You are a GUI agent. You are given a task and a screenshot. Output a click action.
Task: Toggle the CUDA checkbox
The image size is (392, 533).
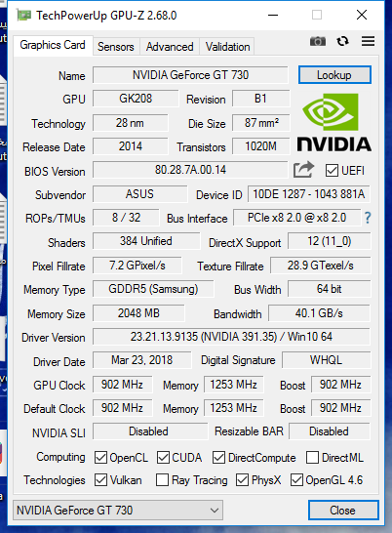164,458
